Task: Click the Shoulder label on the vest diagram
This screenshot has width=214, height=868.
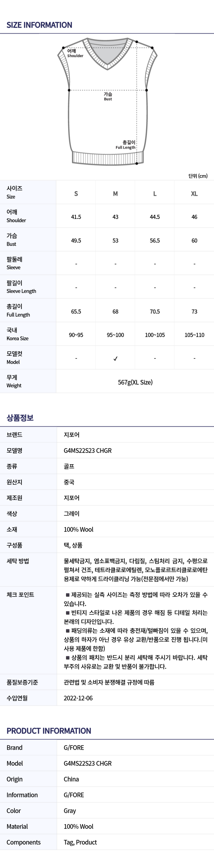Action: [x=75, y=54]
